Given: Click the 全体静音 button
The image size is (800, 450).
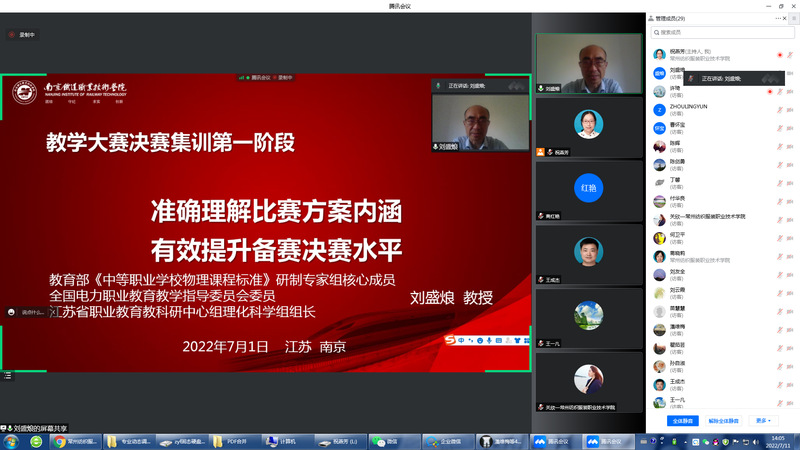Looking at the screenshot, I should 684,421.
